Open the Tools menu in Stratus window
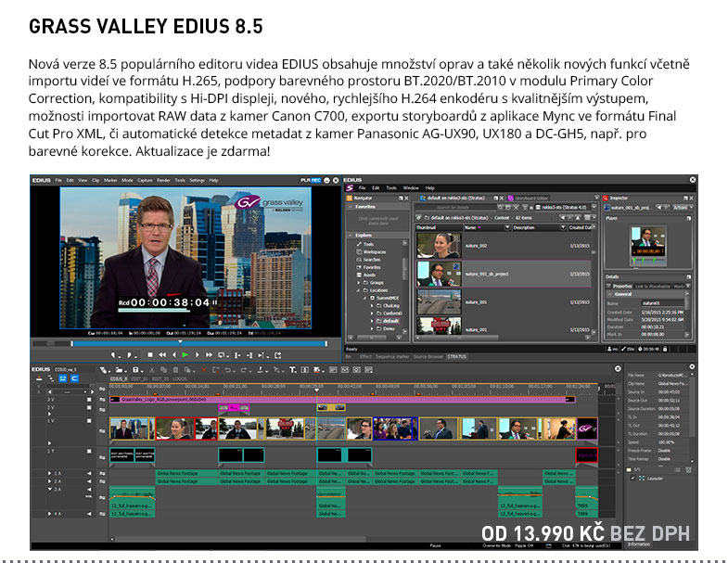 pos(391,188)
